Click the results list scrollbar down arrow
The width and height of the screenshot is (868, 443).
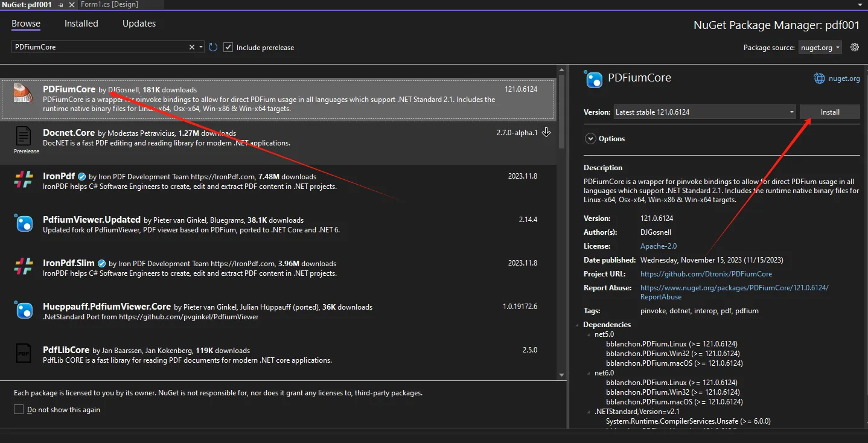[x=561, y=375]
